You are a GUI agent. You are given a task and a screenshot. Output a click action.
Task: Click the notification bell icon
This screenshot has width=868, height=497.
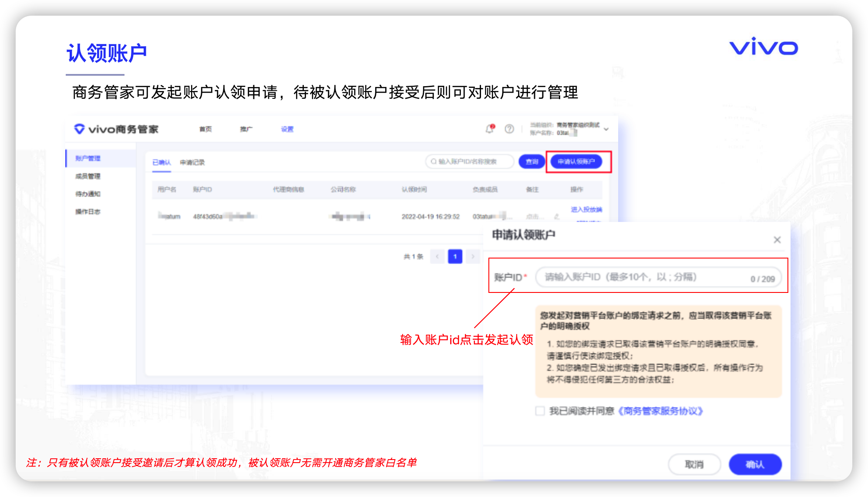pos(490,129)
